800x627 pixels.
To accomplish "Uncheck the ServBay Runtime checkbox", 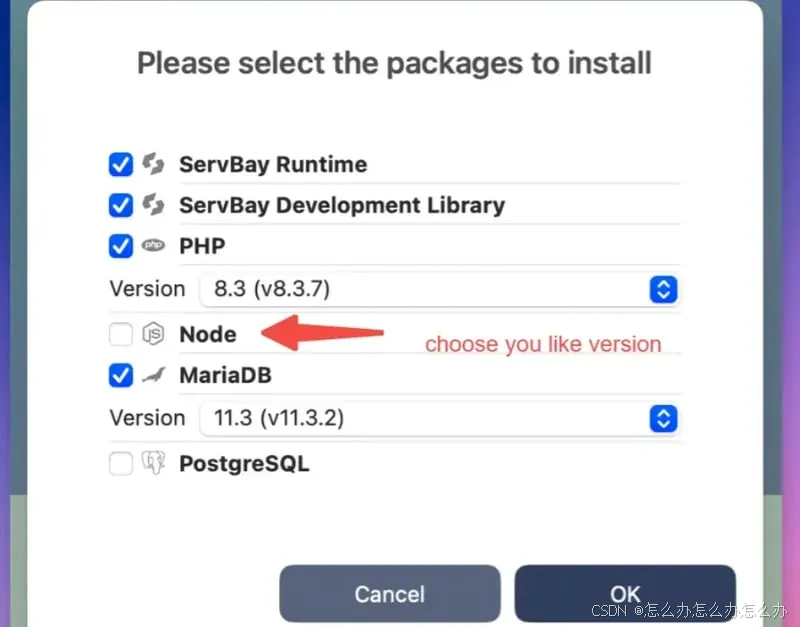I will [120, 164].
